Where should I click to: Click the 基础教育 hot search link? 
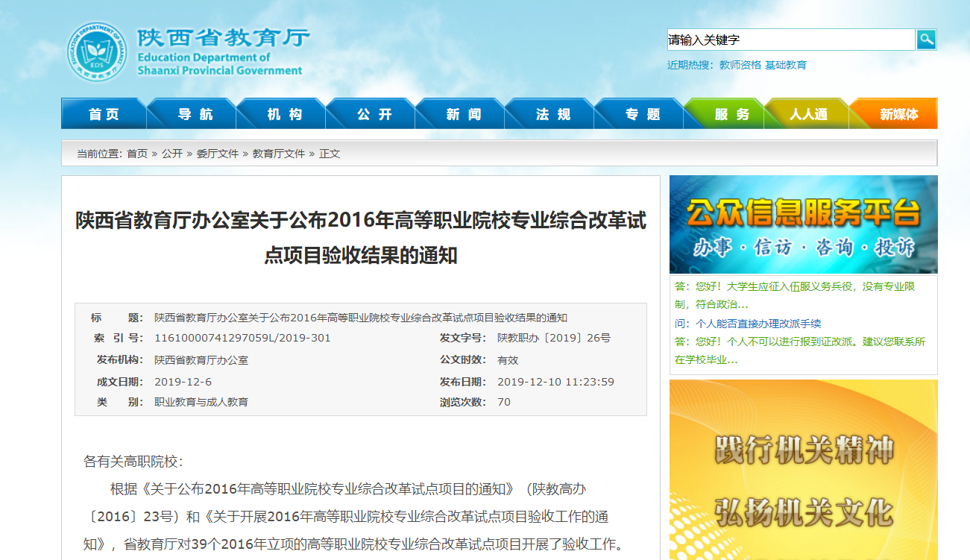tap(786, 65)
